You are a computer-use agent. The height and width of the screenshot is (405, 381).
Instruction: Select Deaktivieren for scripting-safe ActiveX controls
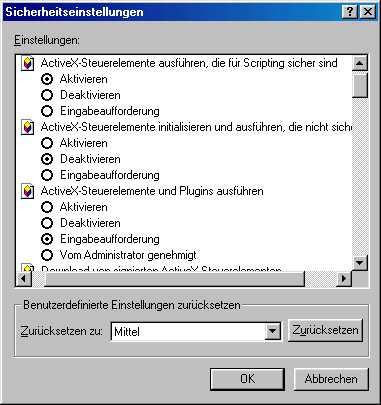tap(47, 95)
